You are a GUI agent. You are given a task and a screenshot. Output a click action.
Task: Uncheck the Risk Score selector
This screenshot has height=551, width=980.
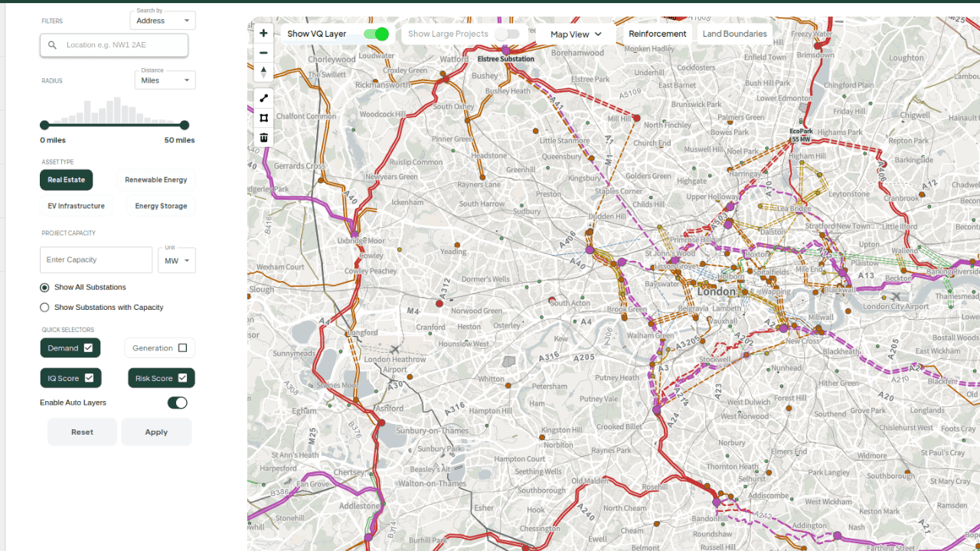(162, 378)
